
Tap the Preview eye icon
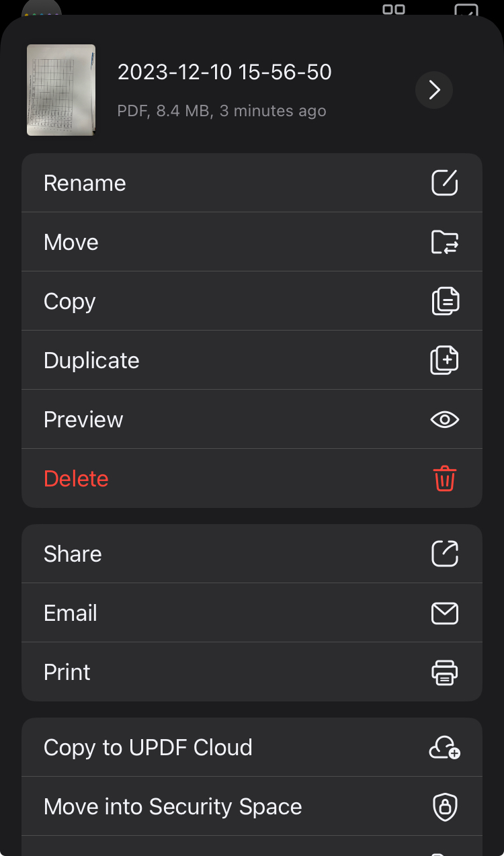[x=444, y=420]
